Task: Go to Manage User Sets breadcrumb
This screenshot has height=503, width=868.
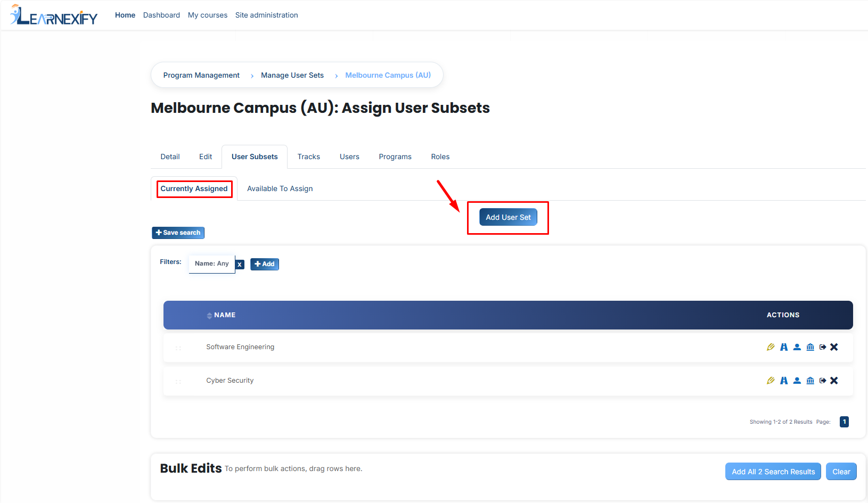Action: coord(292,76)
